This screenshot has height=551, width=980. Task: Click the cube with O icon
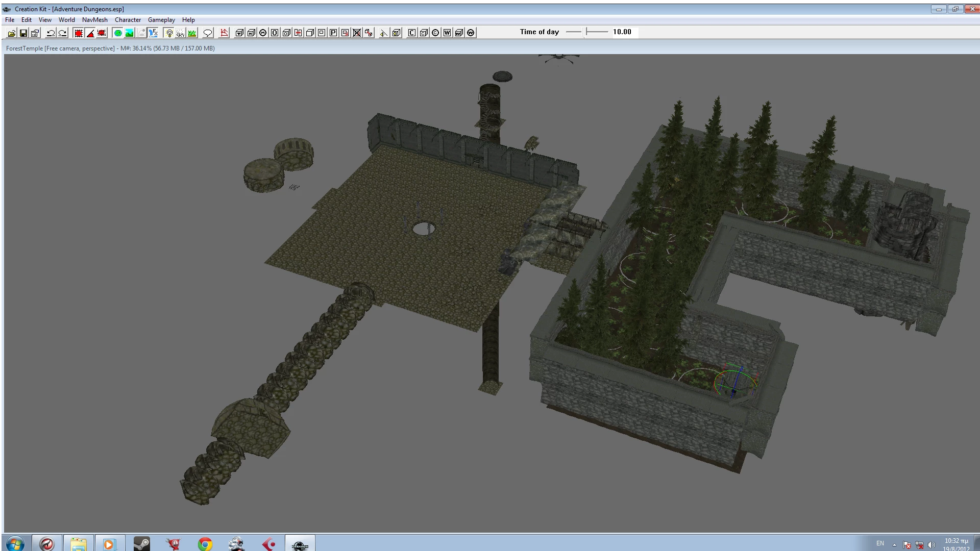pyautogui.click(x=286, y=33)
